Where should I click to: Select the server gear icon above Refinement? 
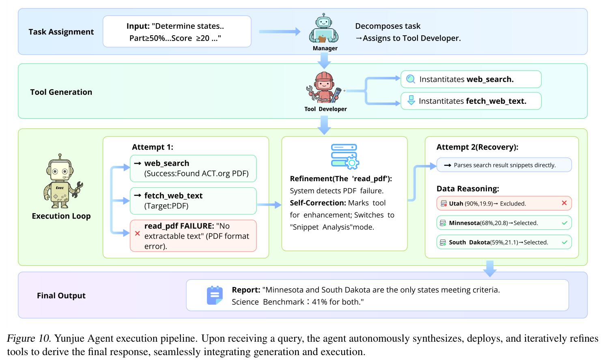344,156
